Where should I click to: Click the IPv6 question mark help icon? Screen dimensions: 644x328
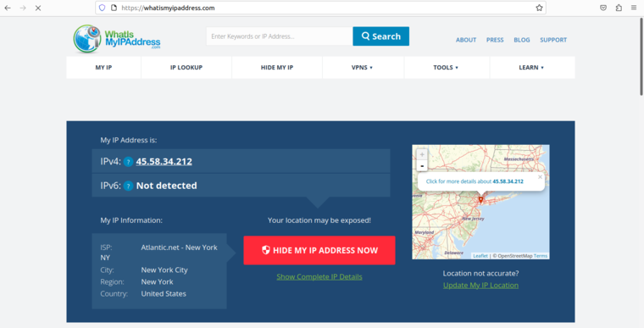128,186
